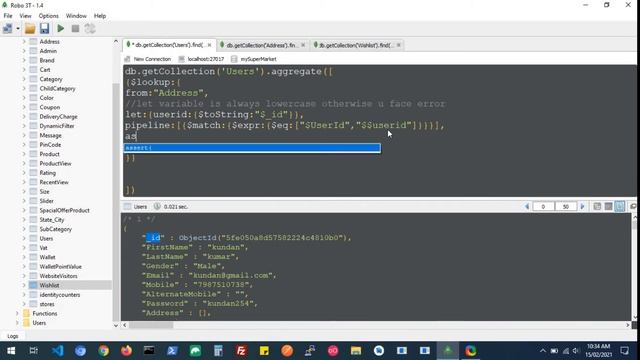
Task: Select the DynamicFilter collection
Action: tap(57, 126)
